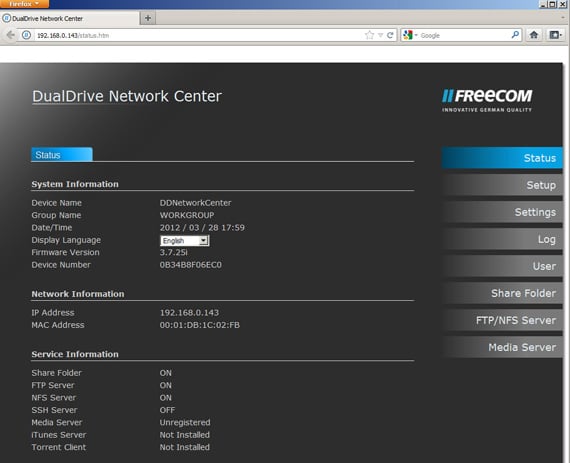This screenshot has width=570, height=463.
Task: Click the device number 0B34B8F06EC0
Action: pos(190,265)
